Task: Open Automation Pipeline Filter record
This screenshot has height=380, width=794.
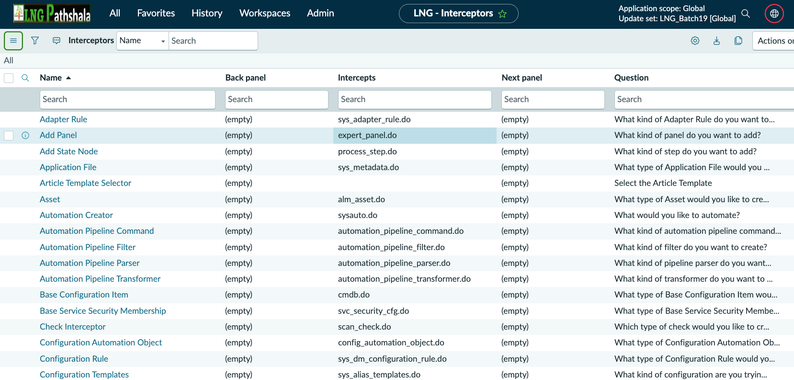Action: coord(88,247)
